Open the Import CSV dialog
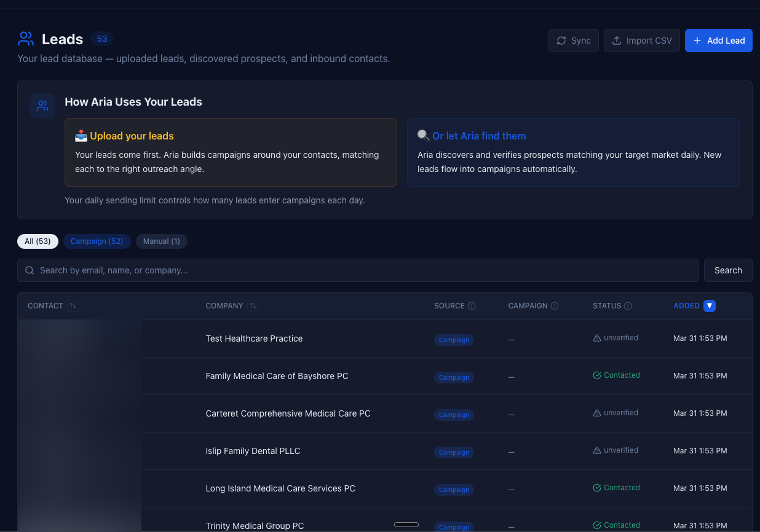This screenshot has height=532, width=760. point(641,41)
